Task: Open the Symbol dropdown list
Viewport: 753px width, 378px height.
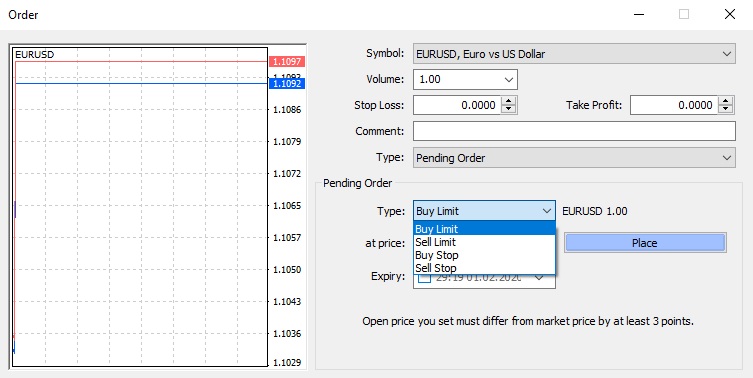Action: 727,54
